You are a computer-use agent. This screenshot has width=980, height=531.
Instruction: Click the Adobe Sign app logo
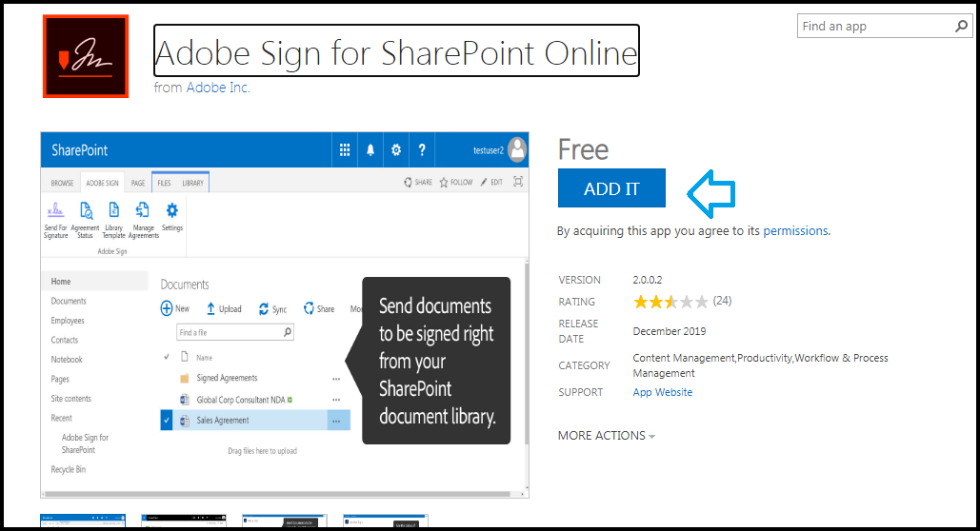click(x=86, y=56)
